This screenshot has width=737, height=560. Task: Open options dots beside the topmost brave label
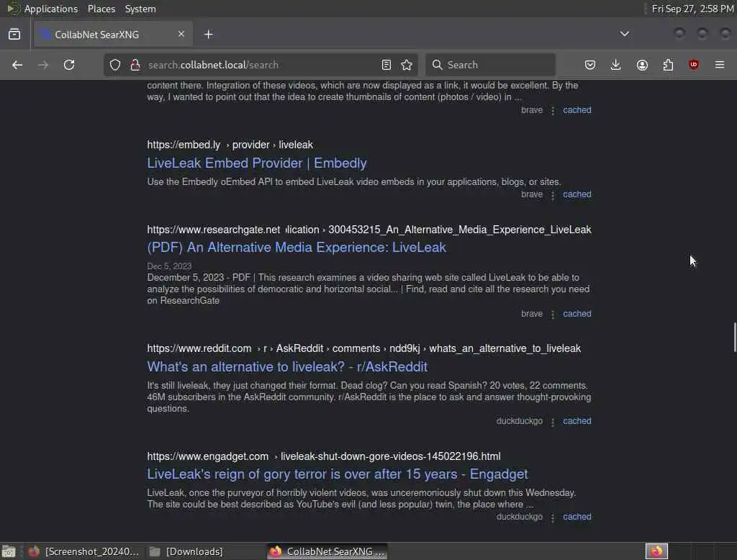[553, 111]
